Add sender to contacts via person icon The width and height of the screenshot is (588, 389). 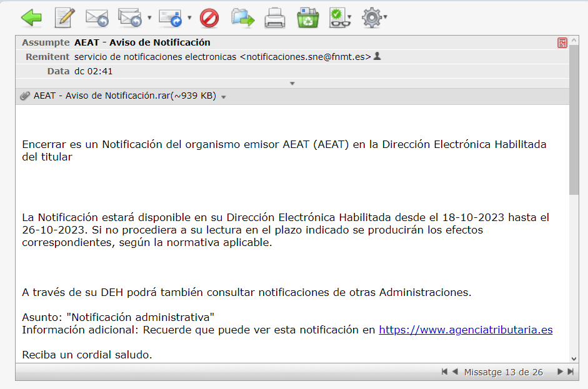coord(377,56)
